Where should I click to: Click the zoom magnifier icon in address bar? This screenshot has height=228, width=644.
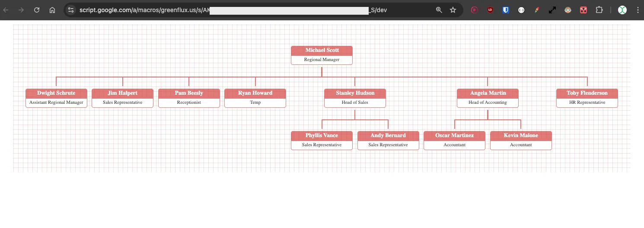[439, 10]
